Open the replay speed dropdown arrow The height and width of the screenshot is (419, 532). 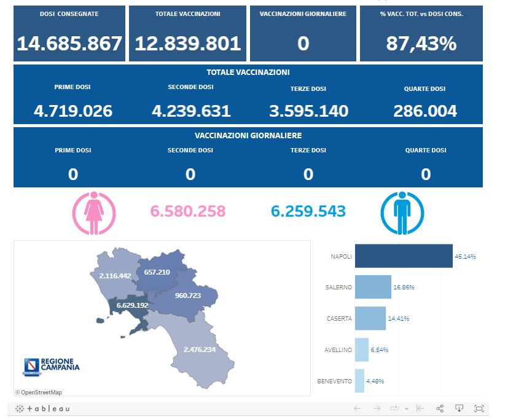pos(407,409)
